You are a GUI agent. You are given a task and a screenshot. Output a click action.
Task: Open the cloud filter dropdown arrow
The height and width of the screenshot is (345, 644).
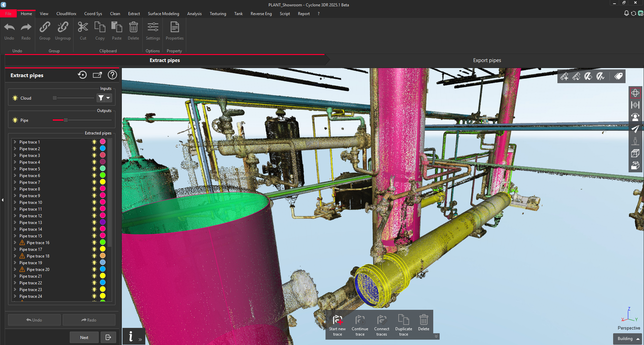(x=108, y=98)
